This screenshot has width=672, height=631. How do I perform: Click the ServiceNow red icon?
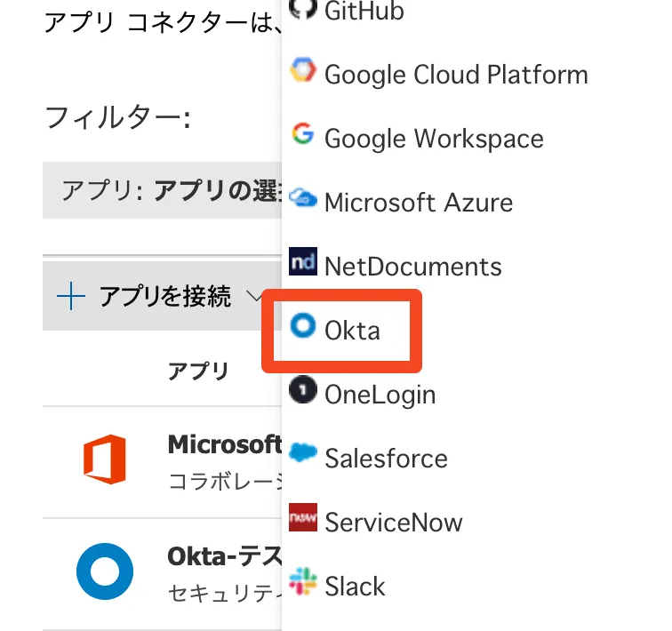[x=303, y=520]
